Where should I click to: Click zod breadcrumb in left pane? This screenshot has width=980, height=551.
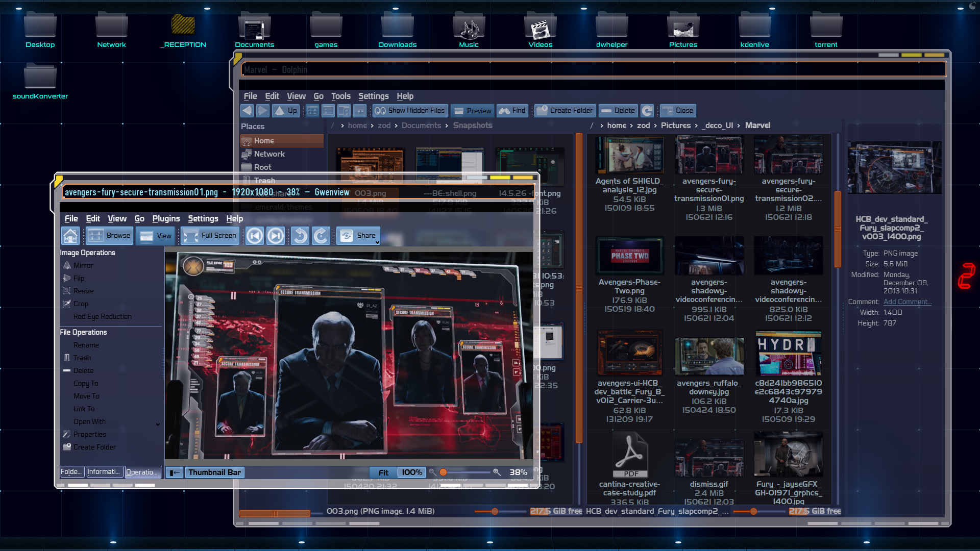(384, 126)
